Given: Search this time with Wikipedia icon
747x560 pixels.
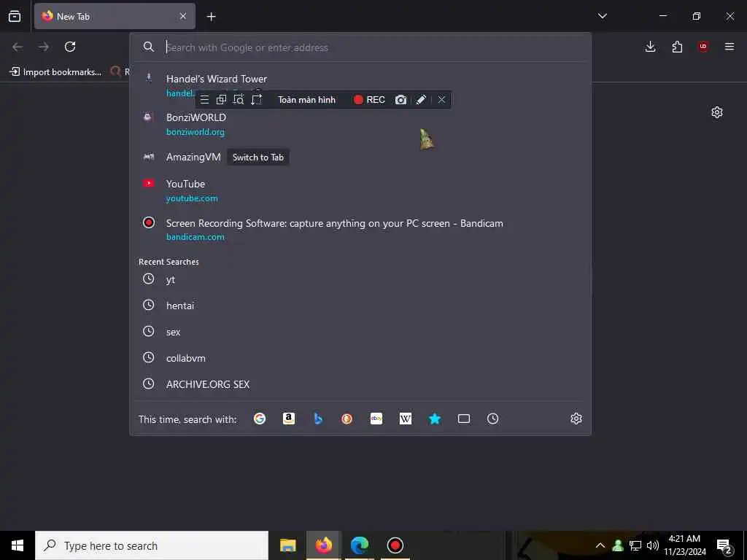Looking at the screenshot, I should pos(406,419).
